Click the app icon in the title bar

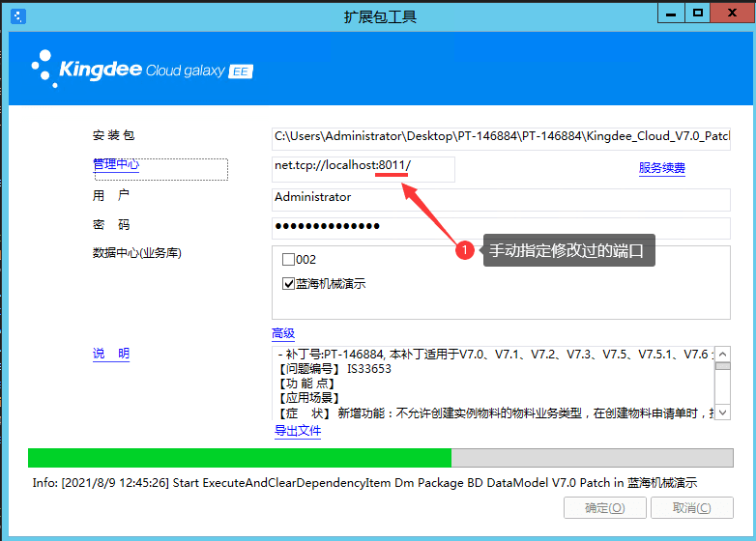tap(16, 15)
